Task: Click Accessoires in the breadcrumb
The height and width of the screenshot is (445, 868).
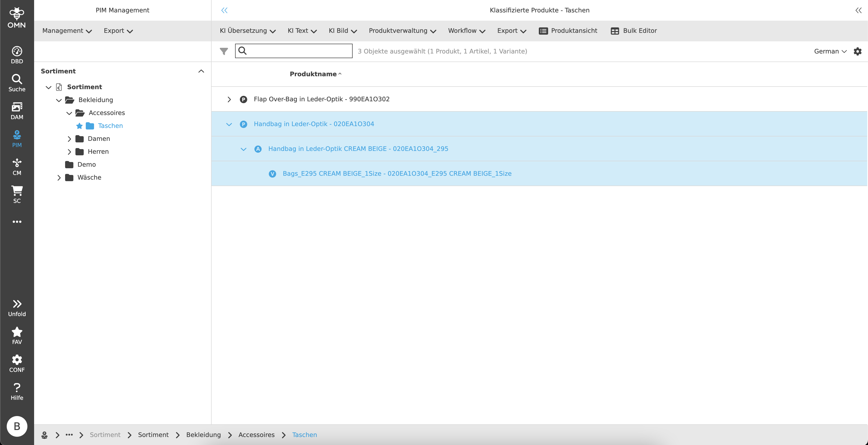Action: 256,435
